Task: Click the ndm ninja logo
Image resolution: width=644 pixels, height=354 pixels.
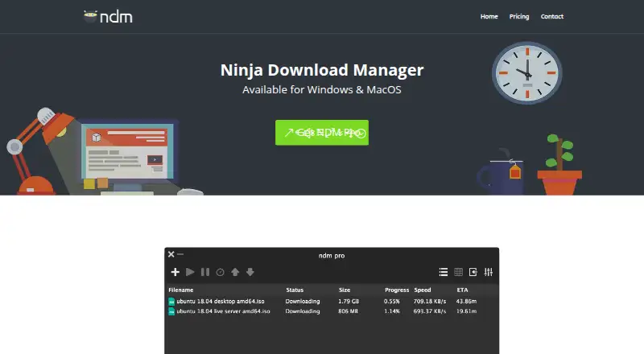Action: click(x=108, y=17)
